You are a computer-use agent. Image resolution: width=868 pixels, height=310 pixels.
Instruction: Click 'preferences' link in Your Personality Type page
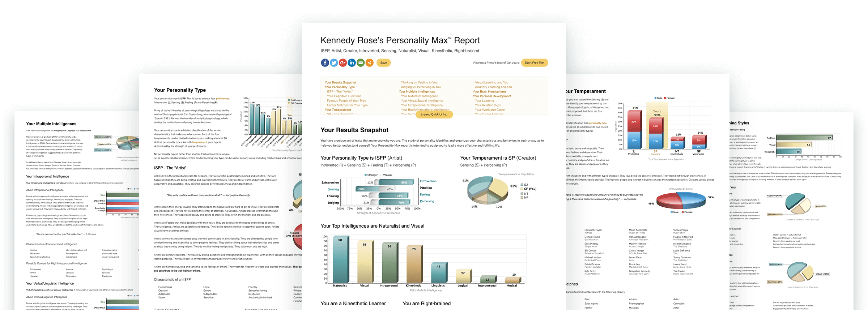click(223, 99)
